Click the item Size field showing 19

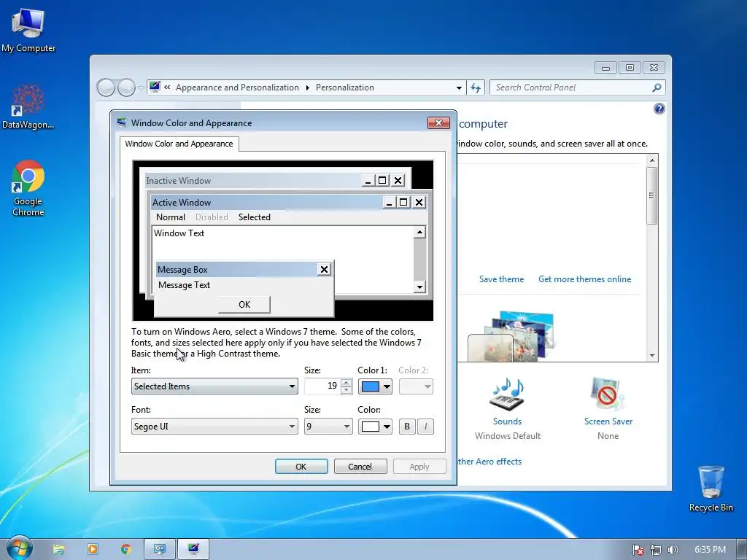[x=322, y=386]
